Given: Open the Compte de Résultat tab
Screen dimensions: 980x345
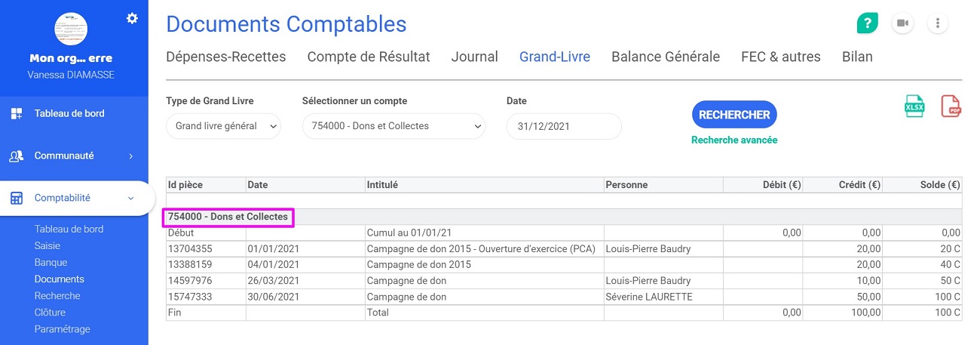Looking at the screenshot, I should coord(369,57).
